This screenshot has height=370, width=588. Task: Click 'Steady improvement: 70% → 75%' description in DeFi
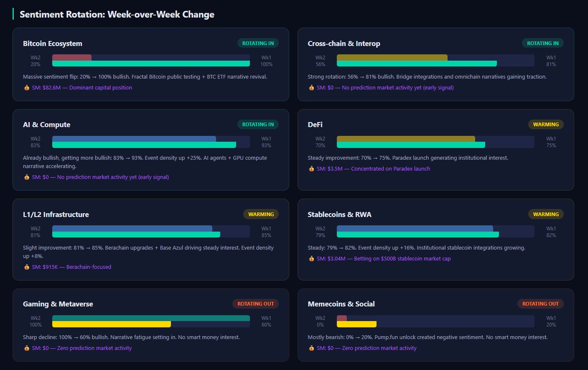click(x=408, y=158)
